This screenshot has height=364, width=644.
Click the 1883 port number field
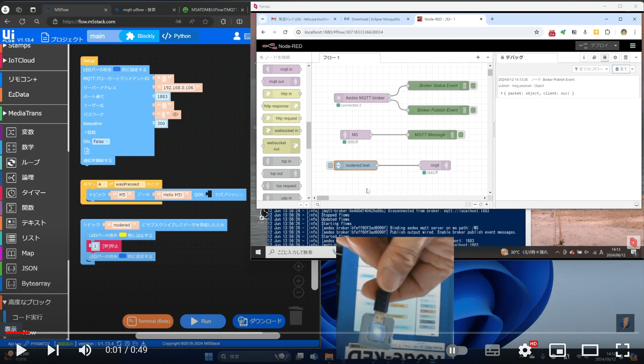tap(163, 97)
